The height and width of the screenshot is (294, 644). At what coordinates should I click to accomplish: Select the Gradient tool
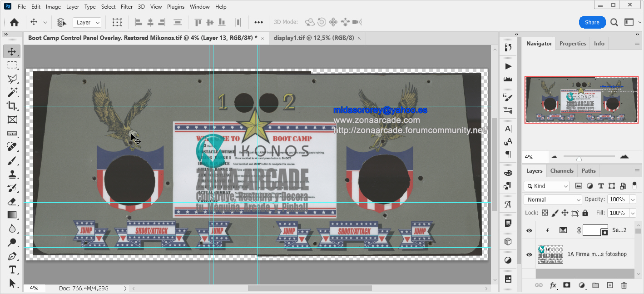click(12, 214)
